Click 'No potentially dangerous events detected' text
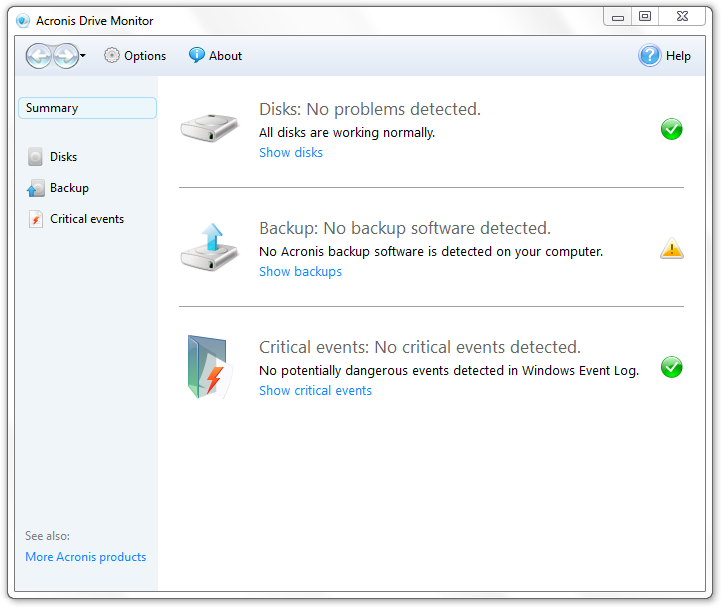 pyautogui.click(x=449, y=371)
